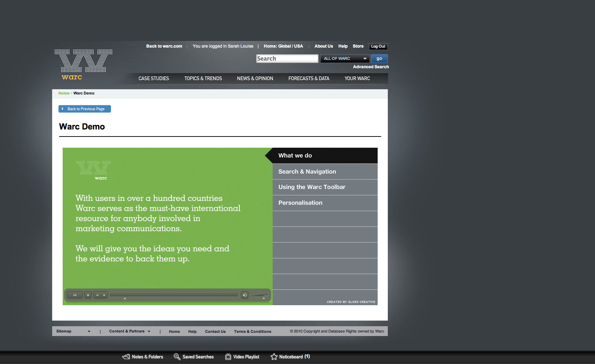Open the Help link in the header

pos(343,46)
